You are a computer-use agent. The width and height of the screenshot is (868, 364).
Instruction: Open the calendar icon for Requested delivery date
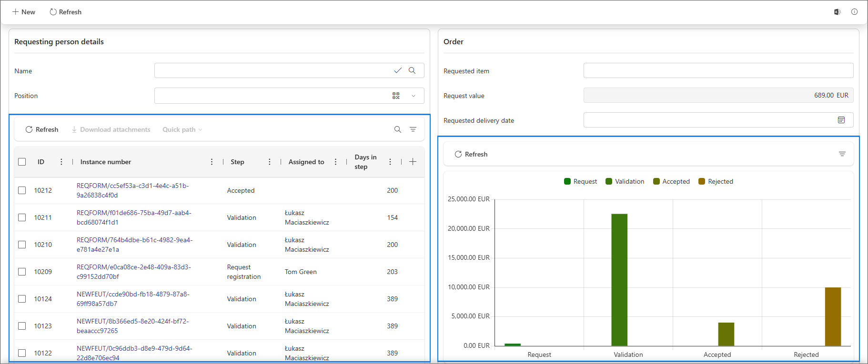(x=841, y=120)
